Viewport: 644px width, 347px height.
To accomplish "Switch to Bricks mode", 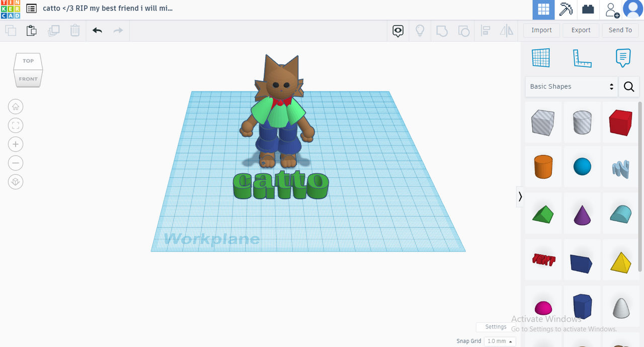I will (x=588, y=10).
